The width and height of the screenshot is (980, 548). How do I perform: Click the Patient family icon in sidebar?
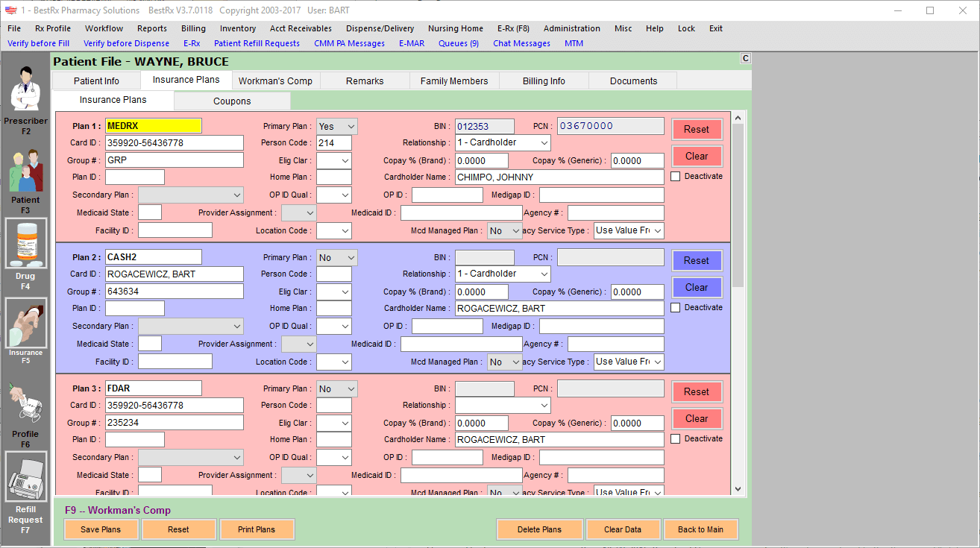click(x=25, y=171)
